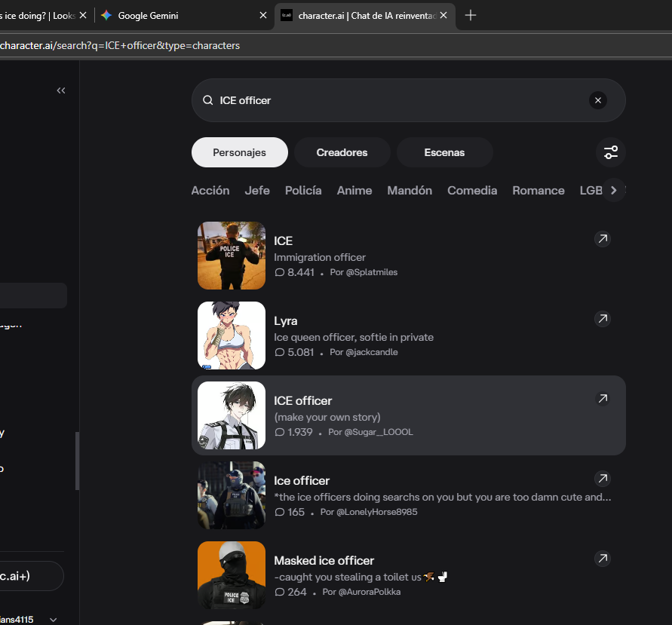Open a new browser tab
672x625 pixels.
tap(471, 15)
